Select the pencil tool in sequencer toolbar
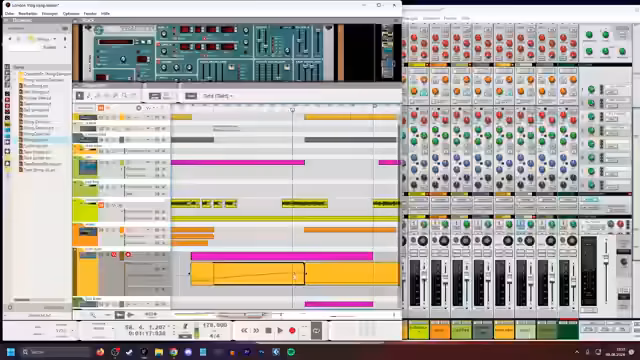Image resolution: width=640 pixels, height=360 pixels. coord(89,96)
